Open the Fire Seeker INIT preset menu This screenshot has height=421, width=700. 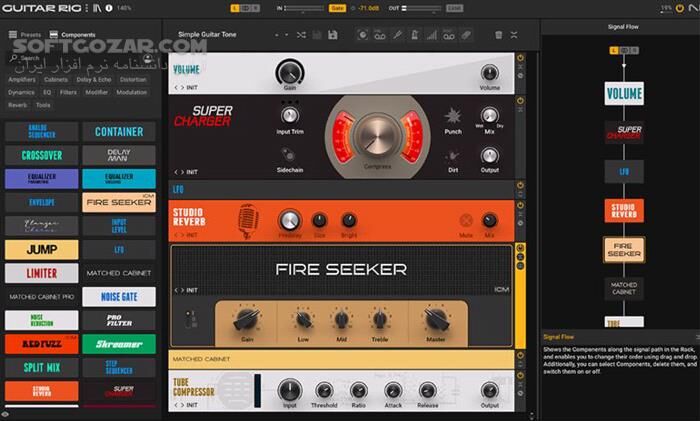pos(192,290)
